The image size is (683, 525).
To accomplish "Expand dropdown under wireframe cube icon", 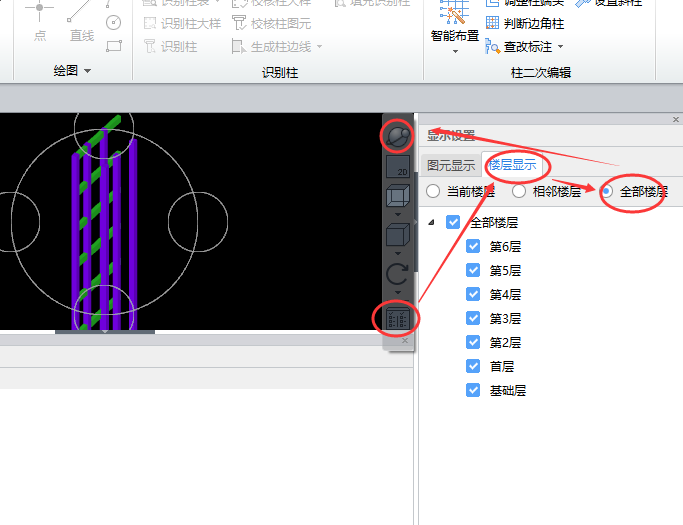I will [x=398, y=214].
